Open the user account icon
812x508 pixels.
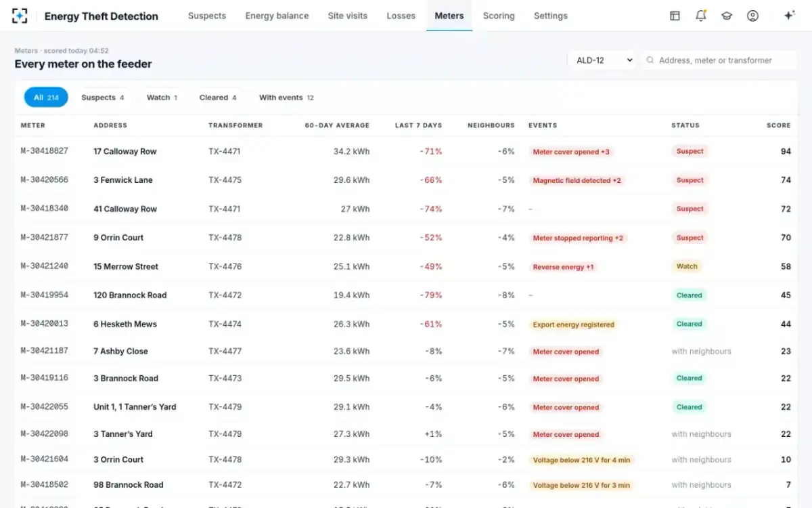(x=752, y=16)
